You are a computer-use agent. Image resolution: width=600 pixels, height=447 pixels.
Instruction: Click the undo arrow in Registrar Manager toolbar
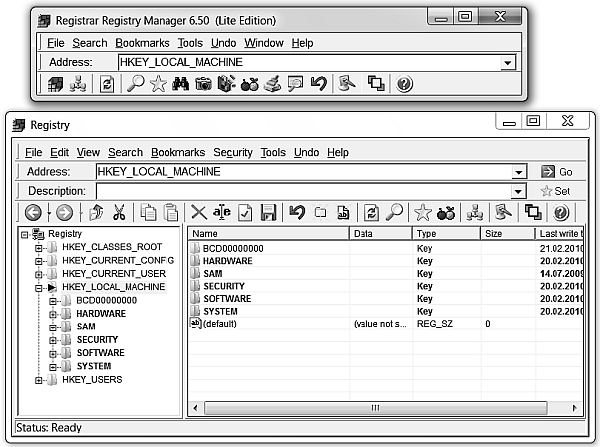tap(319, 83)
